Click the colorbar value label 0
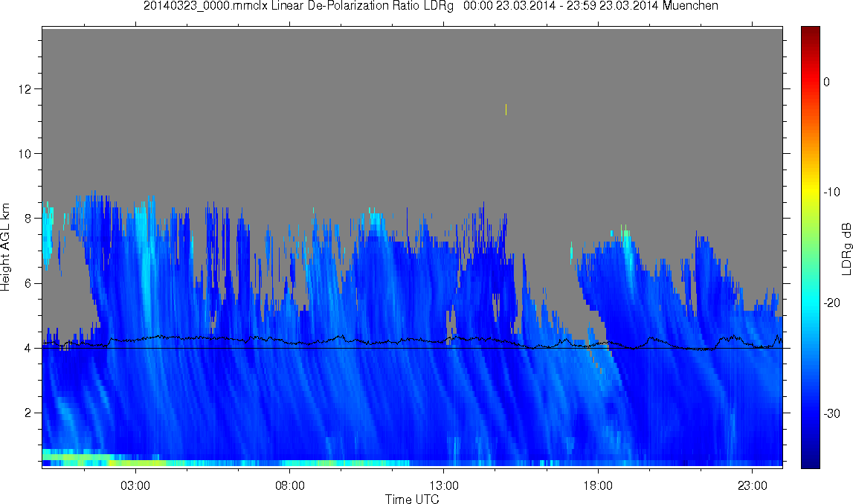853x504 pixels. click(827, 82)
